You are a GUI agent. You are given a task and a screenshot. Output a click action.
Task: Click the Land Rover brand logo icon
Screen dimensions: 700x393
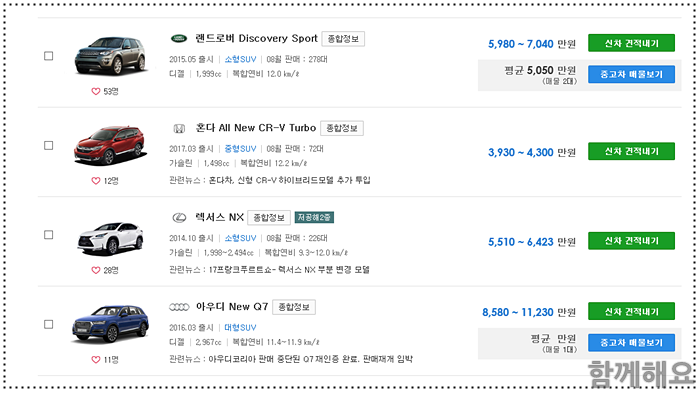(x=179, y=39)
